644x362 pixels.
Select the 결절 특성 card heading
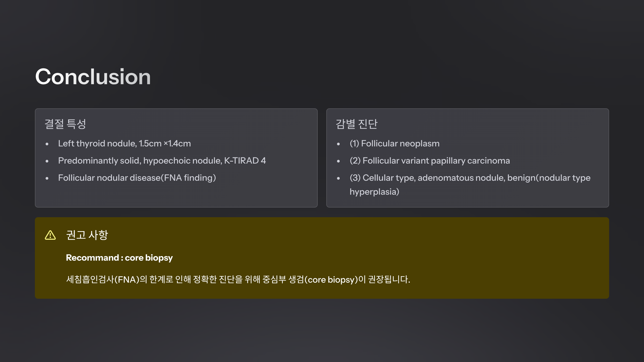pos(65,124)
